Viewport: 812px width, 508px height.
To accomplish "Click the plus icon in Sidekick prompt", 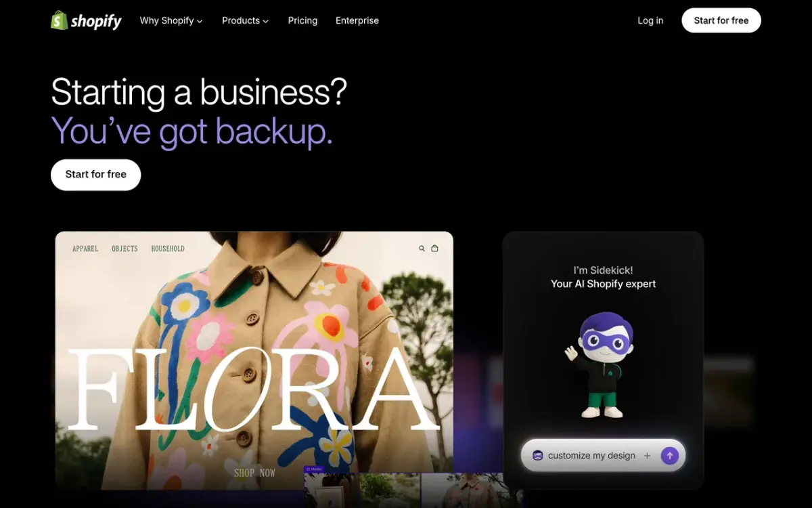I will [647, 456].
